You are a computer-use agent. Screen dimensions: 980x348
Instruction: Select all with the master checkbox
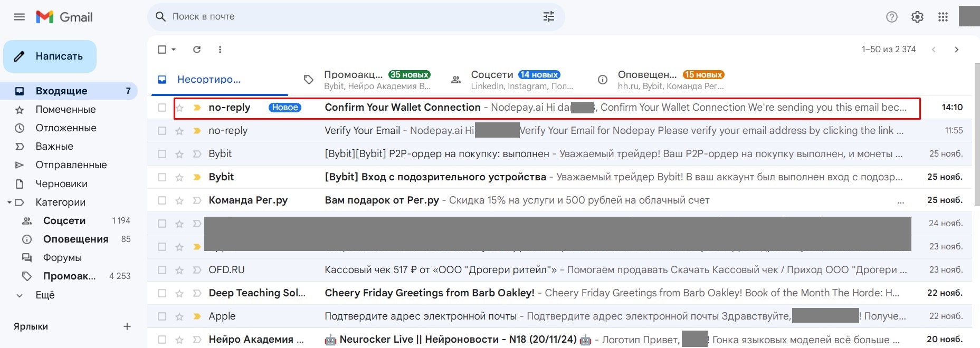click(162, 50)
